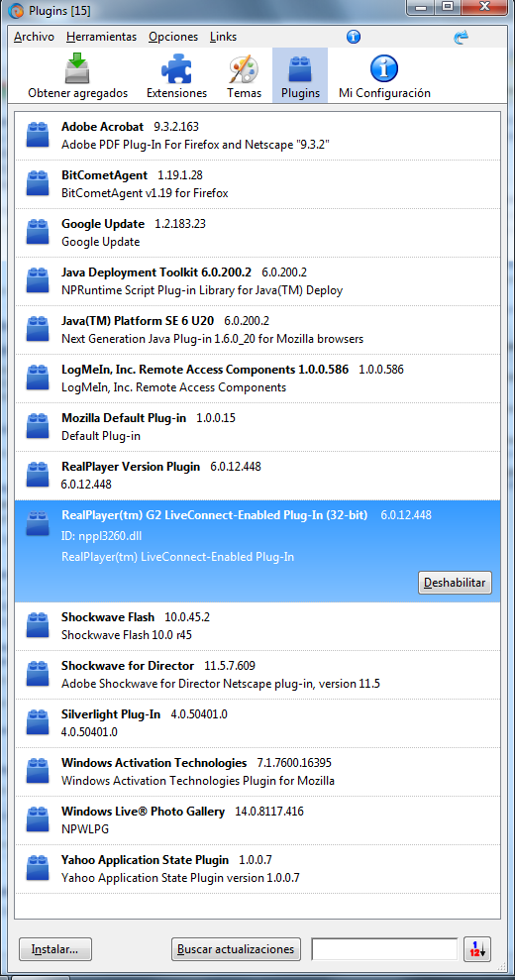Click the Shockwave Flash plugin icon
This screenshot has height=980, width=515.
(x=38, y=625)
